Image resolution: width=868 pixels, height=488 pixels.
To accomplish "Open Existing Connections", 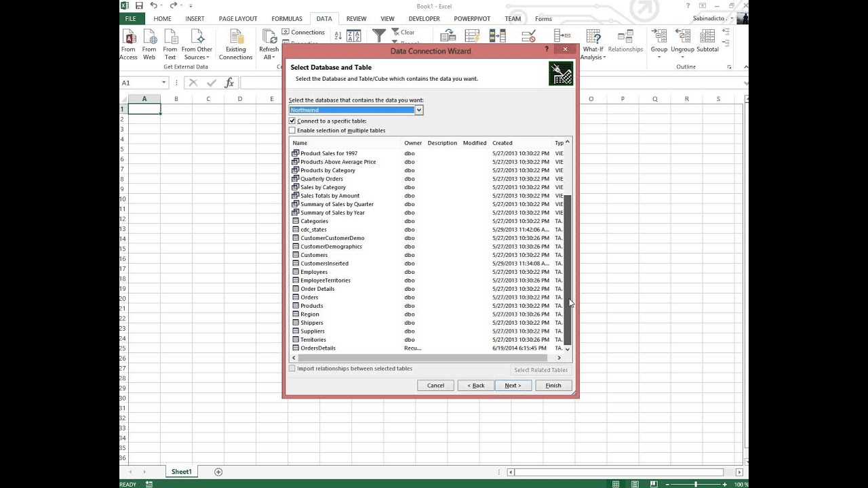I will tap(235, 45).
